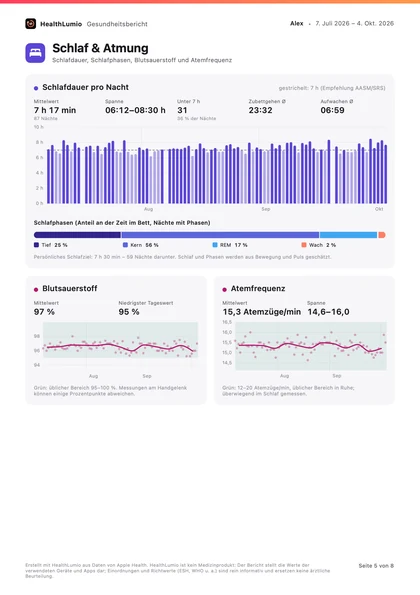Click the gestrichelt: 7 h (Empfehlung AASM/SRS) note
Image resolution: width=420 pixels, height=595 pixels.
click(x=332, y=88)
